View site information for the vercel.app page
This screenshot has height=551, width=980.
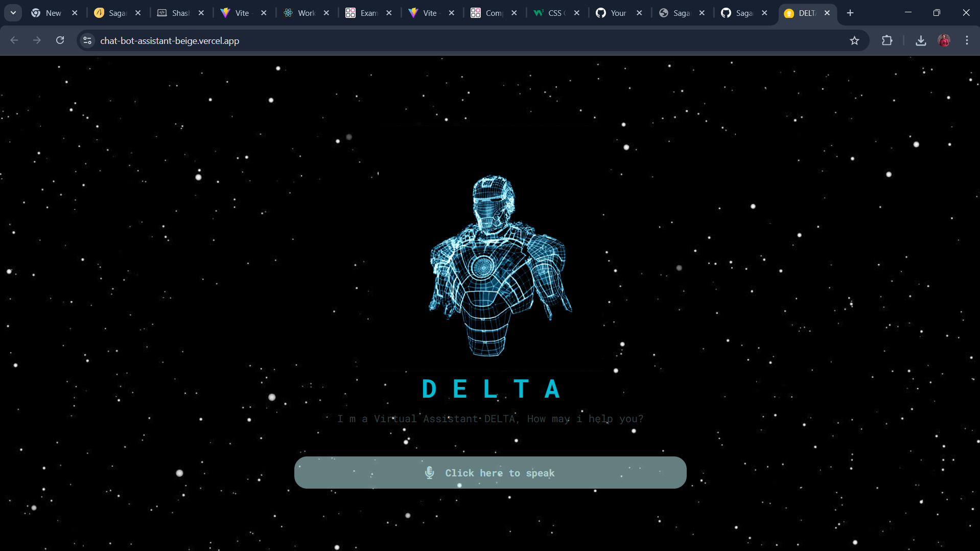pyautogui.click(x=87, y=40)
